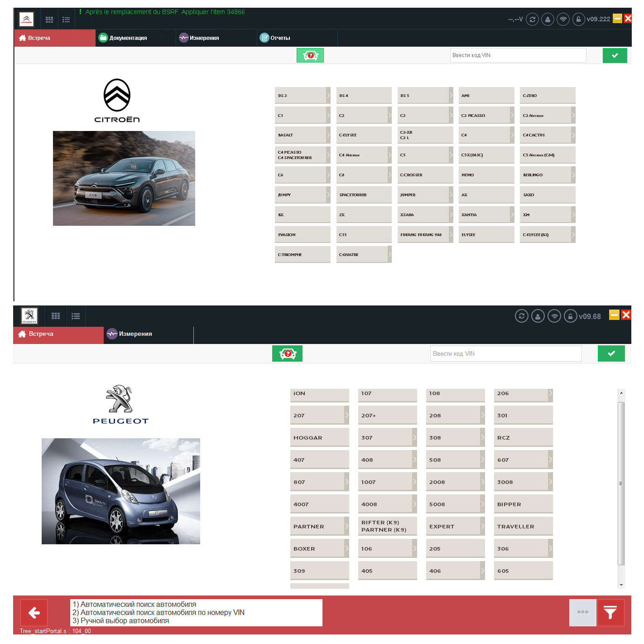Screen dimensions: 644x644
Task: Click the refresh icon in Peugeot title bar
Action: coord(521,316)
